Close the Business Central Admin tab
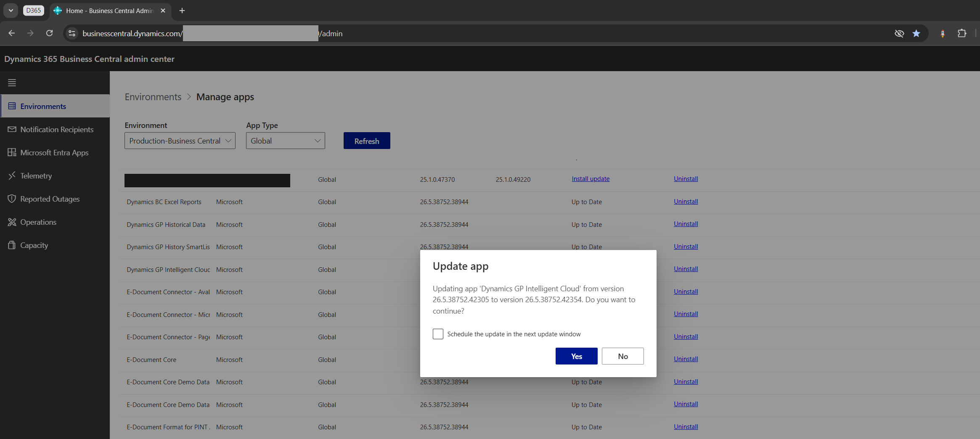 pos(163,11)
